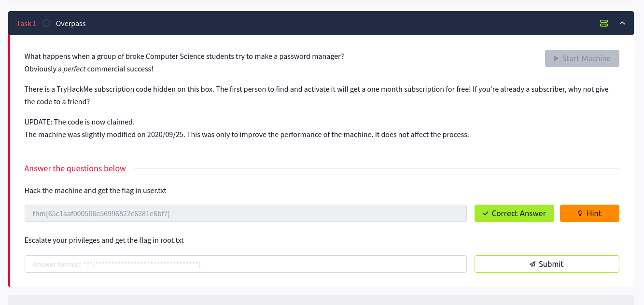Collapse Task 1 with the chevron arrow
This screenshot has height=305, width=644.
tap(622, 23)
